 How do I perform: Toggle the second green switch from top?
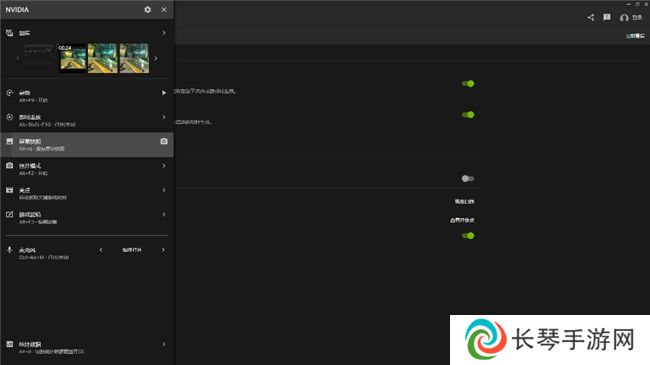pyautogui.click(x=468, y=114)
